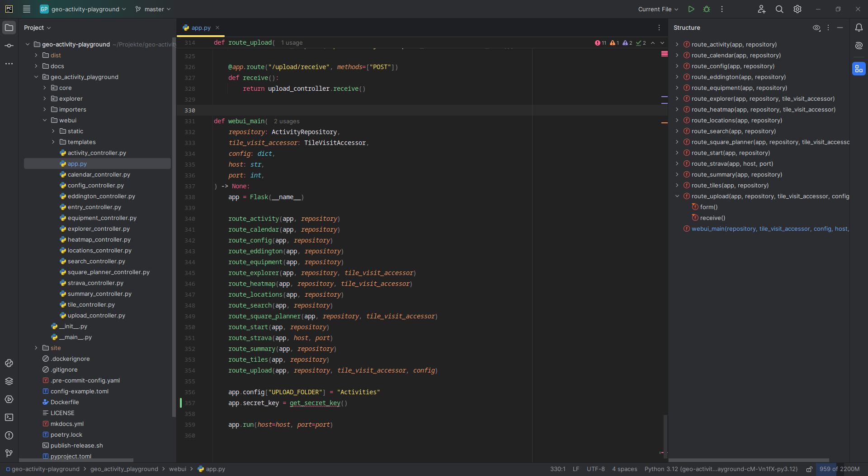
Task: Open the master branch dropdown
Action: click(x=153, y=9)
